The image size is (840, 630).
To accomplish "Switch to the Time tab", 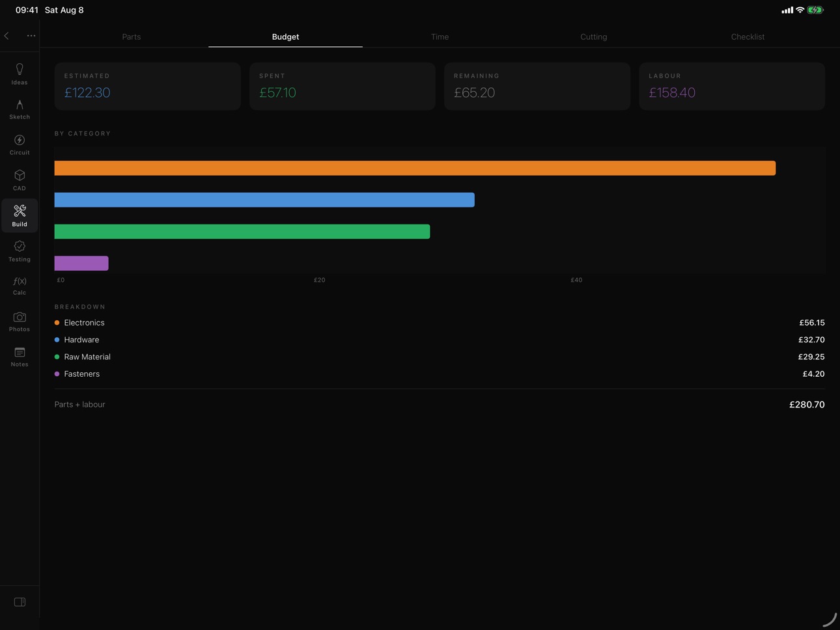I will 440,36.
